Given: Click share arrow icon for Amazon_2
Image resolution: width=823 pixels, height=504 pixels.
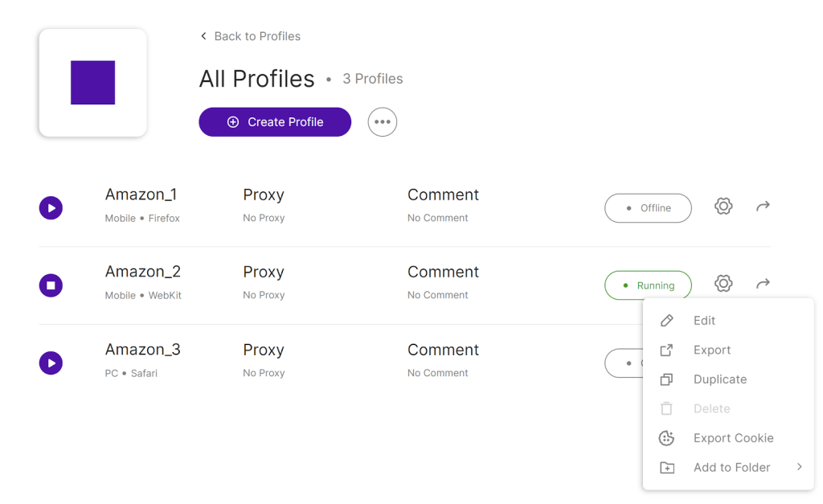Looking at the screenshot, I should (763, 283).
